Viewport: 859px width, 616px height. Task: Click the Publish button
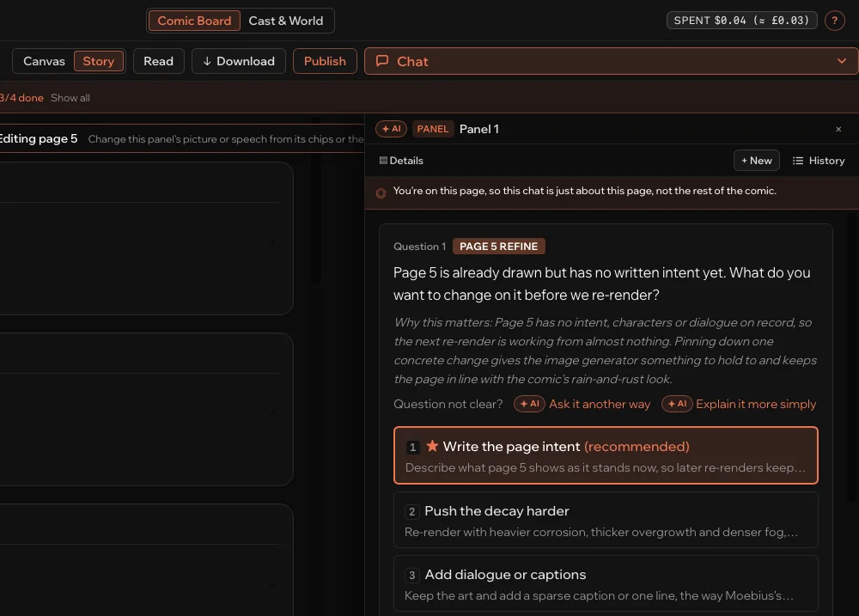pos(325,61)
